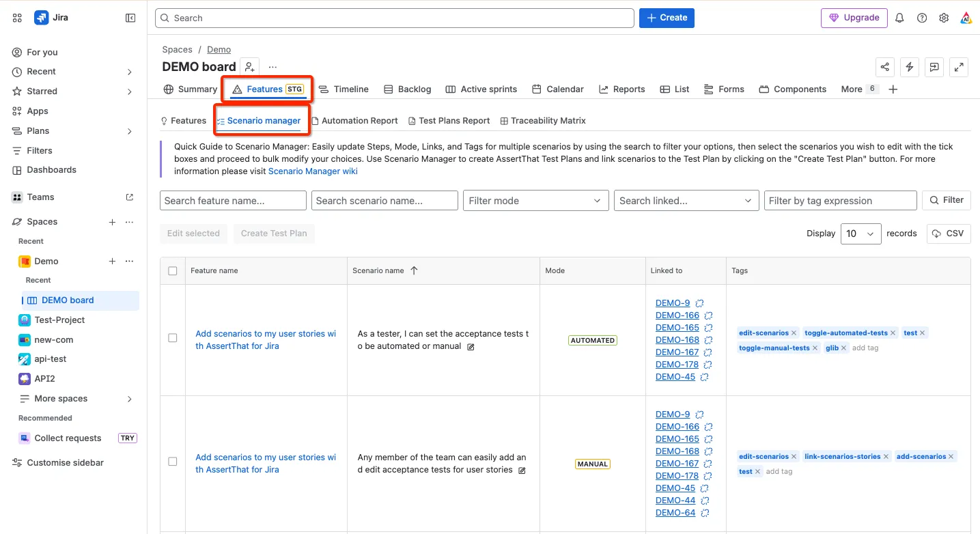
Task: Edit the 'set the acceptance tests' scenario name
Action: pyautogui.click(x=471, y=347)
